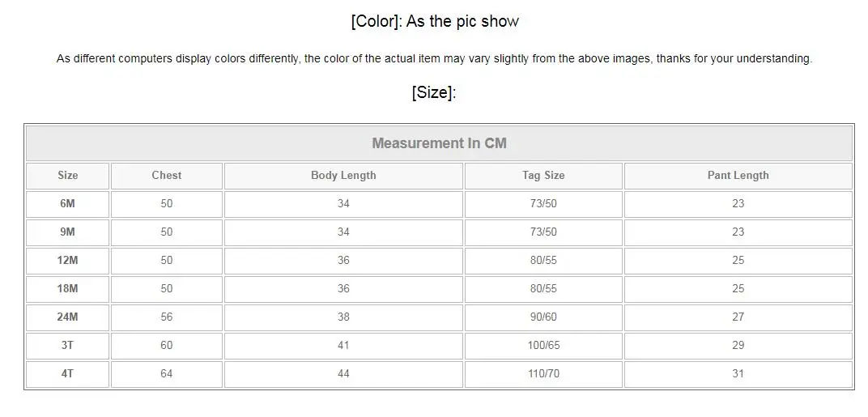Click the Body Length column header
The image size is (868, 417).
(x=343, y=176)
